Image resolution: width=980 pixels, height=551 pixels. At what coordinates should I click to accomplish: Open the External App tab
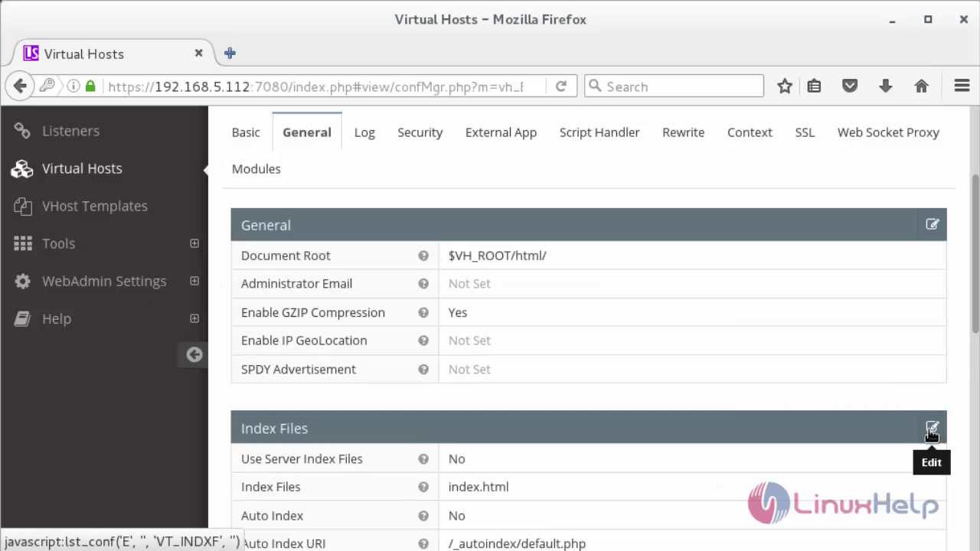click(501, 132)
